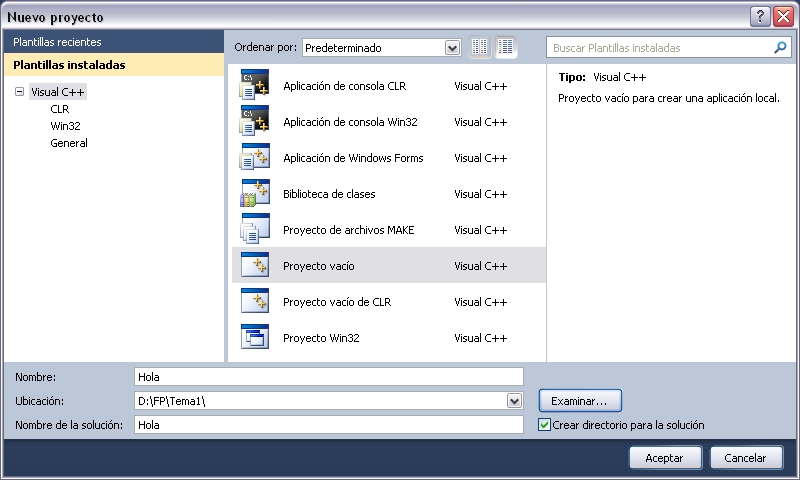The width and height of the screenshot is (800, 480).
Task: Select the Visual C++ tree item
Action: coord(58,92)
